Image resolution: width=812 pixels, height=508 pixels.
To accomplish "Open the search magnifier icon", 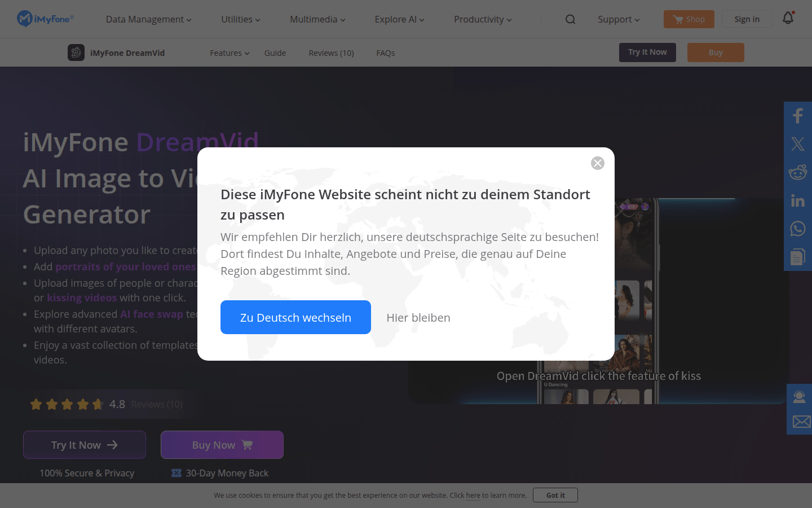I will point(571,19).
